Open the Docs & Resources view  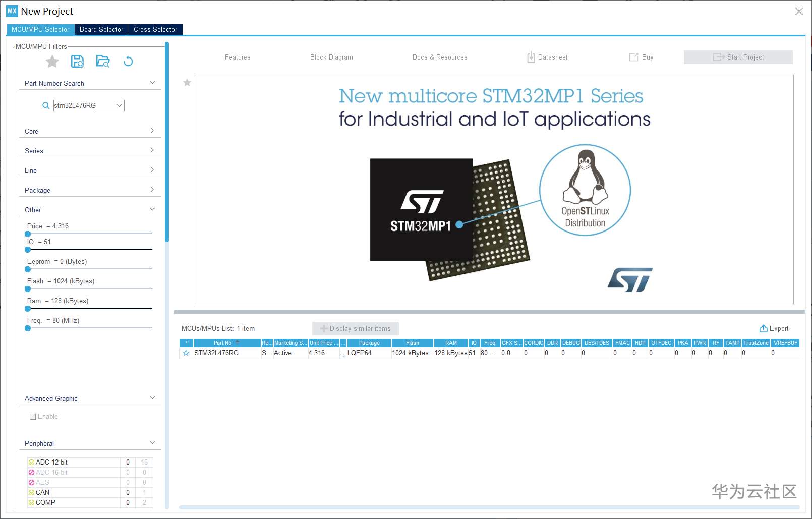(x=440, y=57)
